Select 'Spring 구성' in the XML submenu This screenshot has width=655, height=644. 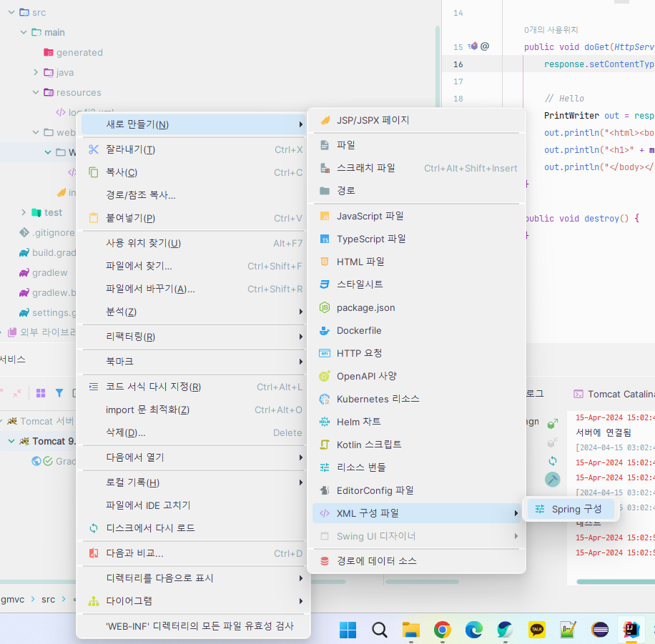click(x=571, y=509)
